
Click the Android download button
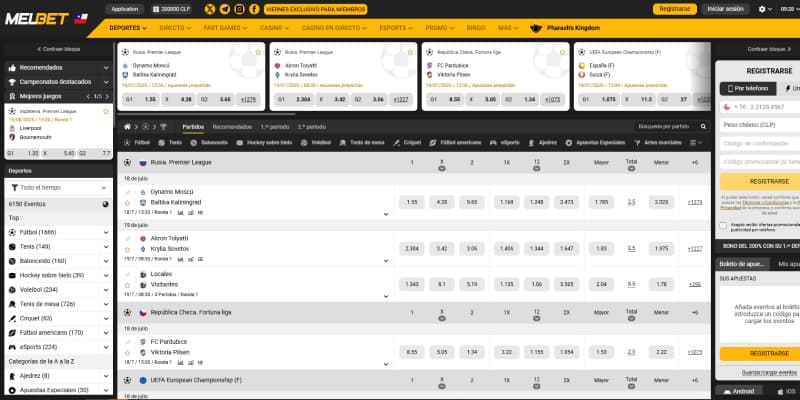742,391
